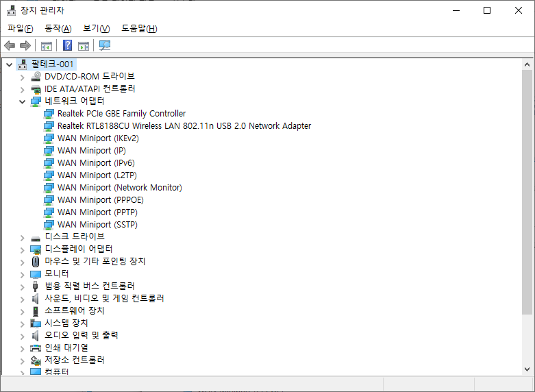Expand the 소프트웨어 장치 node
Image resolution: width=535 pixels, height=392 pixels.
(x=23, y=311)
